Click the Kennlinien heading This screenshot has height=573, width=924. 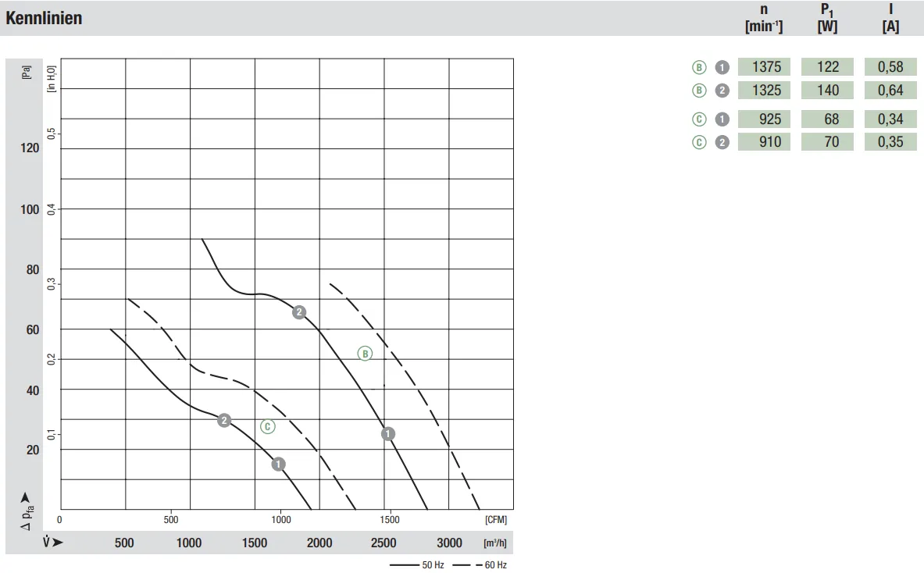pos(45,18)
